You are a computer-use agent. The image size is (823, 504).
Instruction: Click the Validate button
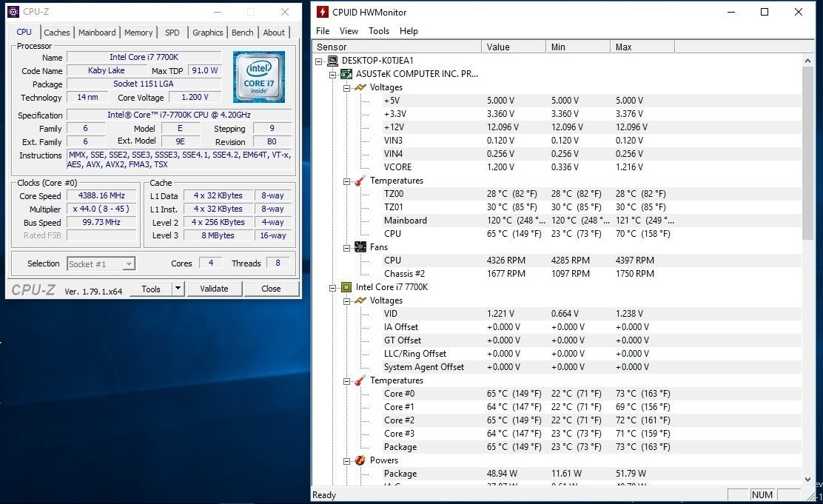point(214,289)
